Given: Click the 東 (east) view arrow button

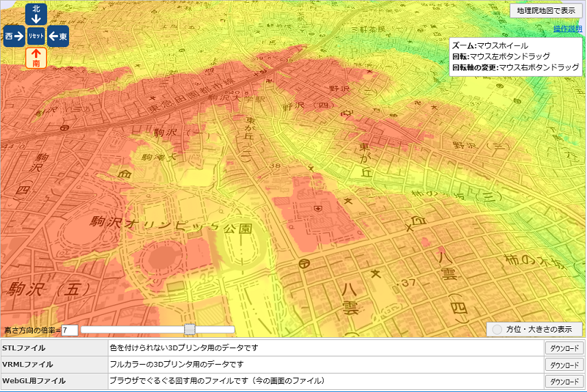Looking at the screenshot, I should (57, 36).
